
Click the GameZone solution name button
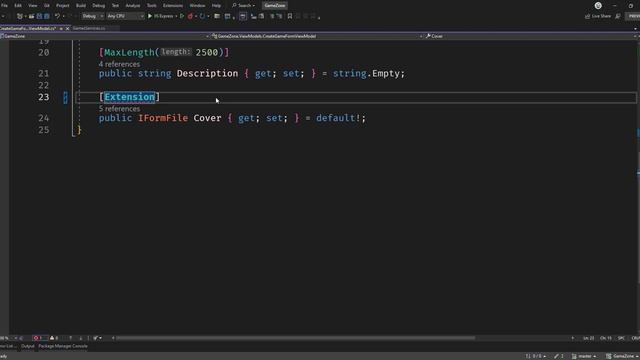click(275, 6)
